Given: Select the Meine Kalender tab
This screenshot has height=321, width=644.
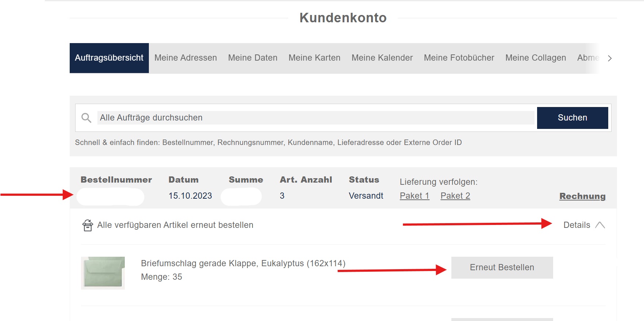Looking at the screenshot, I should [x=382, y=58].
